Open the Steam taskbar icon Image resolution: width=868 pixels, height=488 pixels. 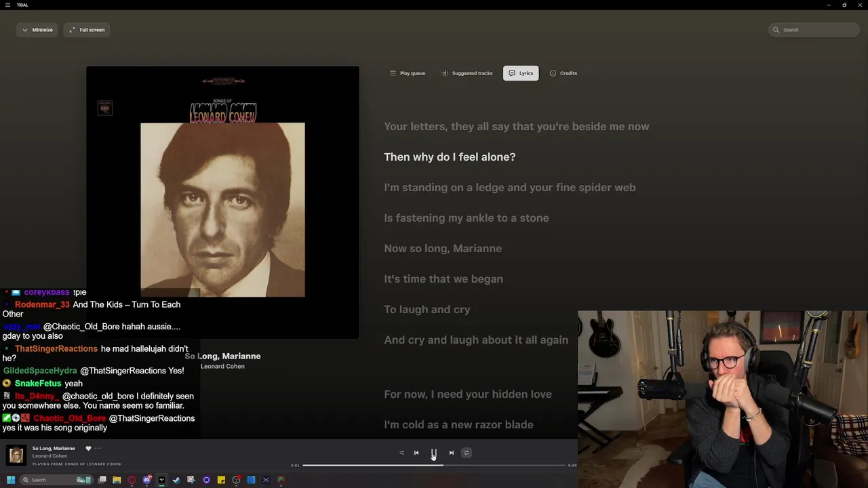point(176,480)
